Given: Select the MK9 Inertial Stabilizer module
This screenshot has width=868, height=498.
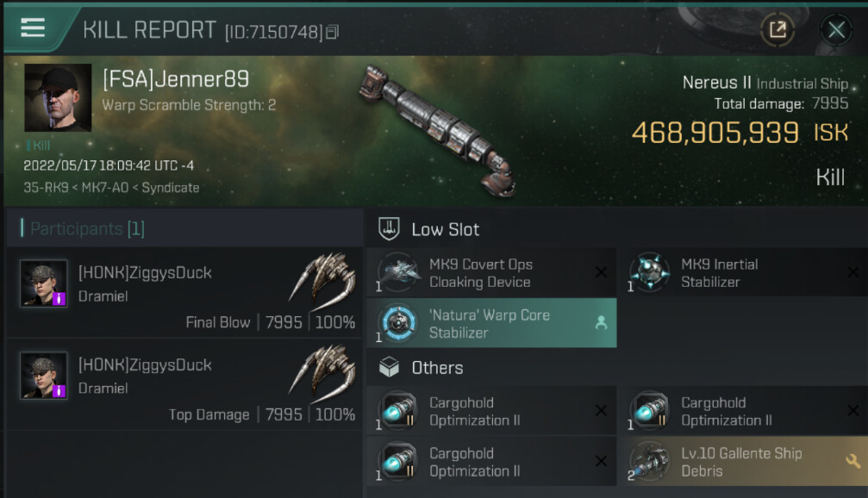Looking at the screenshot, I should (743, 273).
